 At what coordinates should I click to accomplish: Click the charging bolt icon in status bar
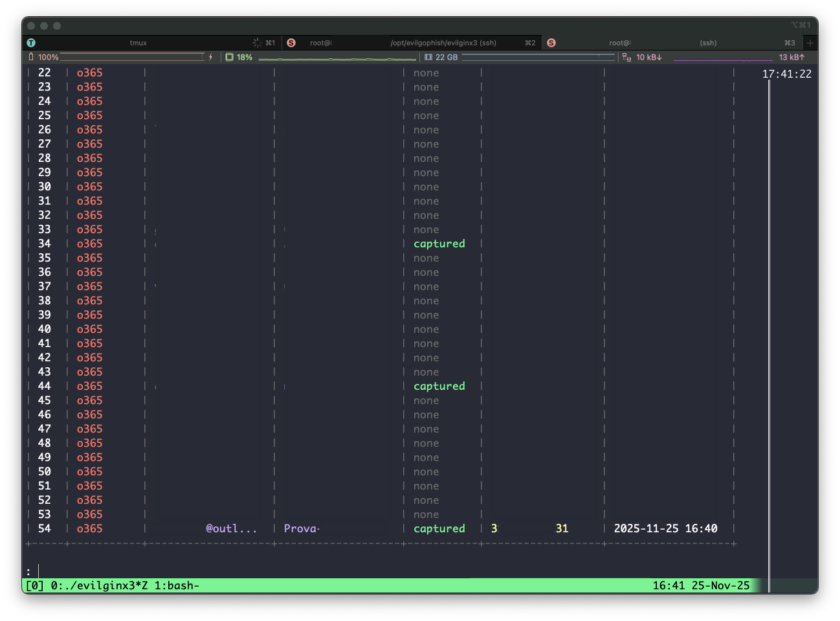click(210, 57)
